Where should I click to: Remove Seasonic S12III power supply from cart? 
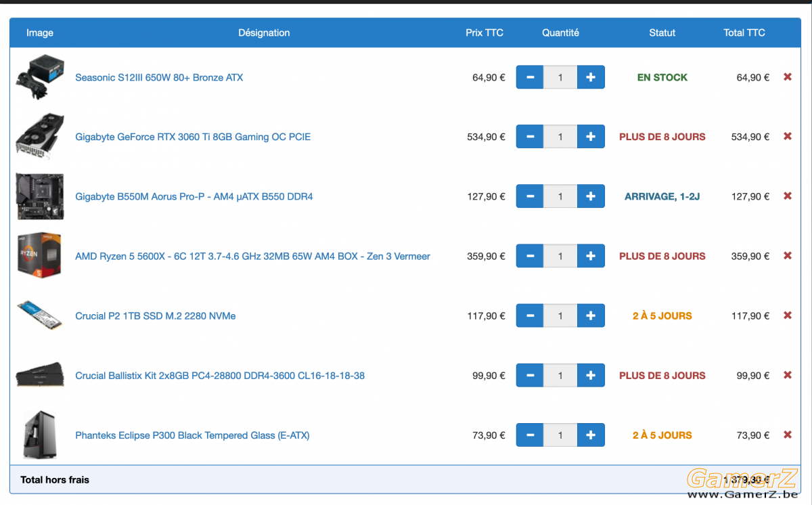coord(788,77)
